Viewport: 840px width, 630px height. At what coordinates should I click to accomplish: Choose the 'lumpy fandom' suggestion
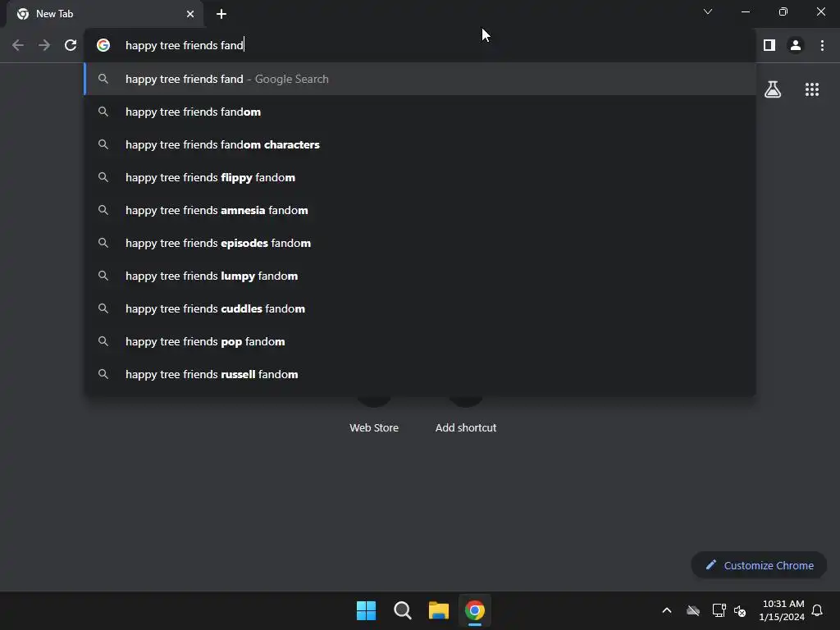click(421, 276)
